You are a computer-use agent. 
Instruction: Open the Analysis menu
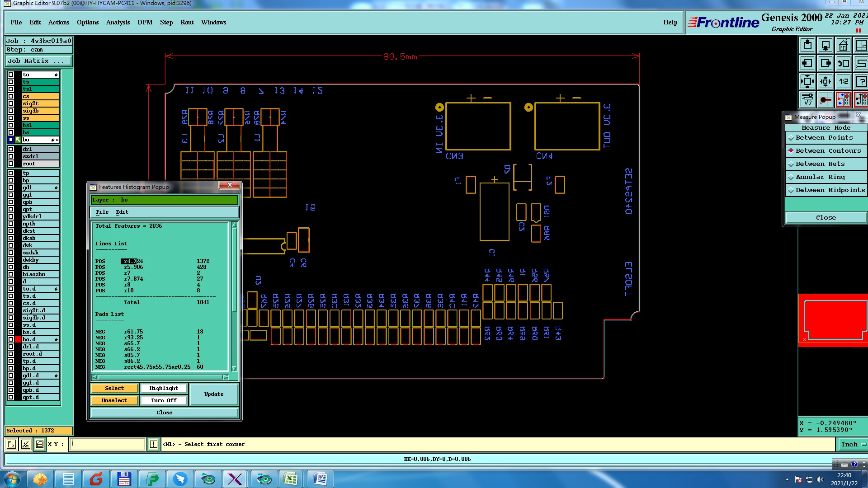click(118, 22)
